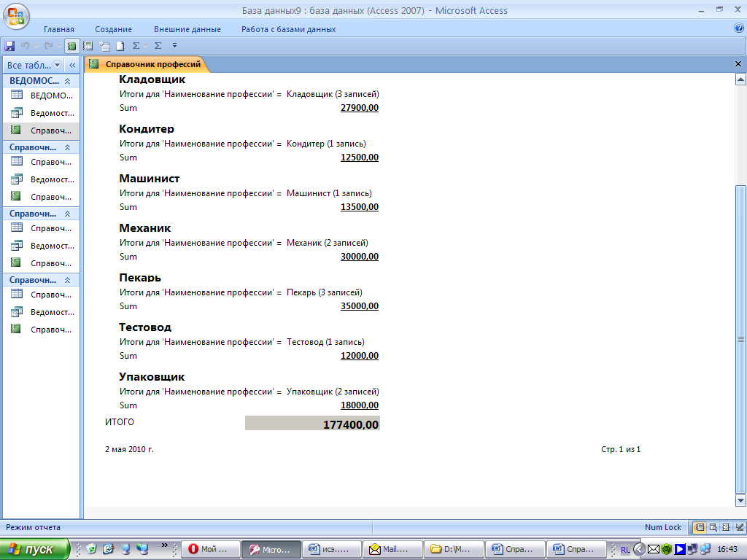The image size is (747, 560).
Task: Switch to Layout view in status bar
Action: point(726,527)
